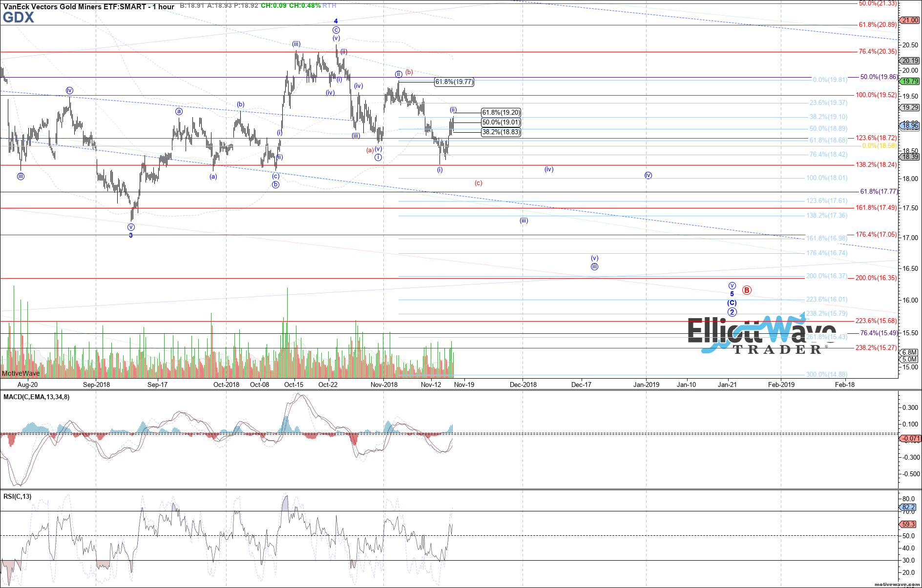The image size is (922, 588).
Task: Click the light blue 38.2%(19.10) label
Action: pyautogui.click(x=828, y=117)
